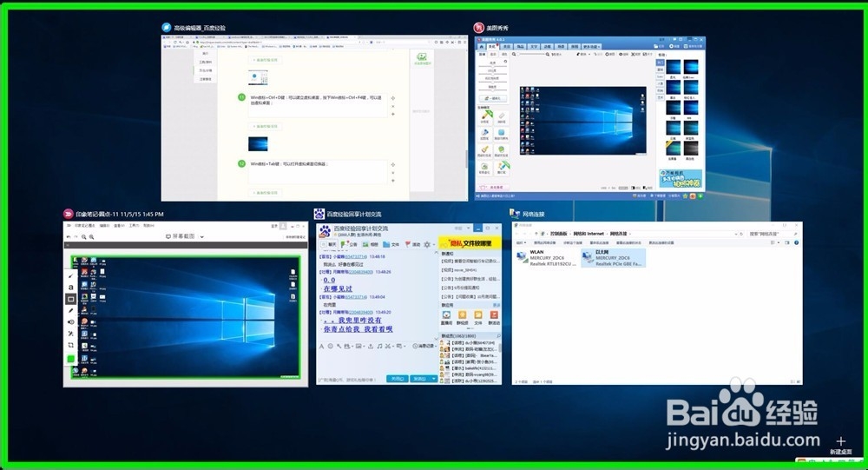Click scissors screenshot icon in QQ chat
This screenshot has height=470, width=868.
point(388,346)
